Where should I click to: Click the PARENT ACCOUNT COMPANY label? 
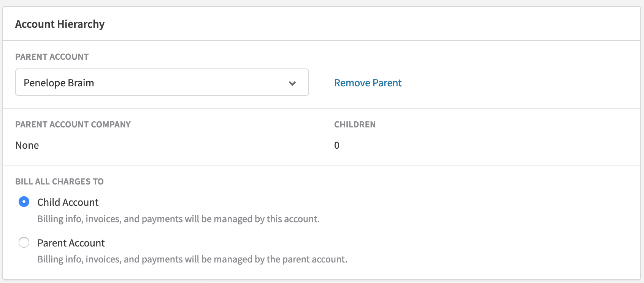tap(73, 124)
